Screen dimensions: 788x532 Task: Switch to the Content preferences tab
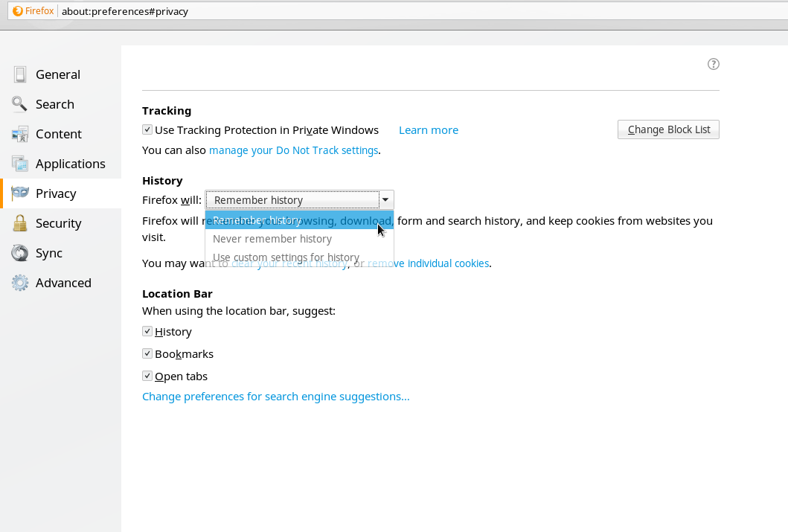pyautogui.click(x=61, y=134)
